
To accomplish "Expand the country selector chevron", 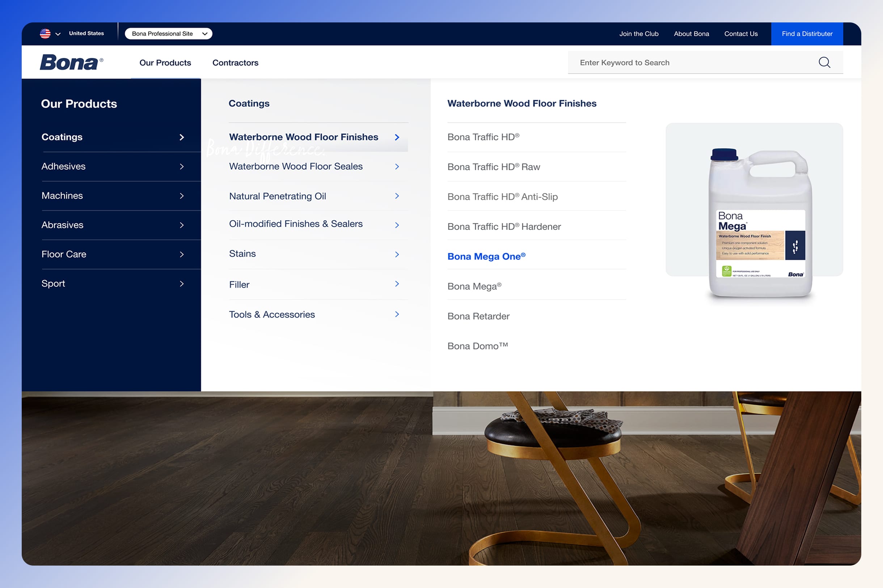I will 58,34.
